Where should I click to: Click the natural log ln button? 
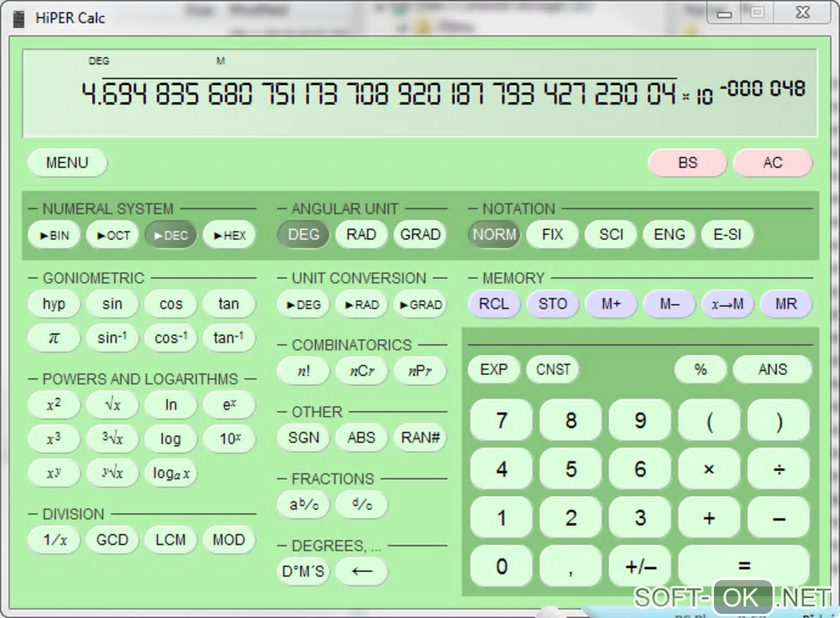[171, 405]
